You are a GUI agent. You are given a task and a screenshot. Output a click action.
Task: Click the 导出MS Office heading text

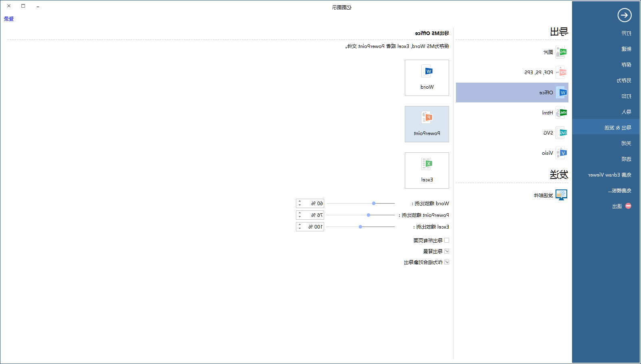pos(432,33)
